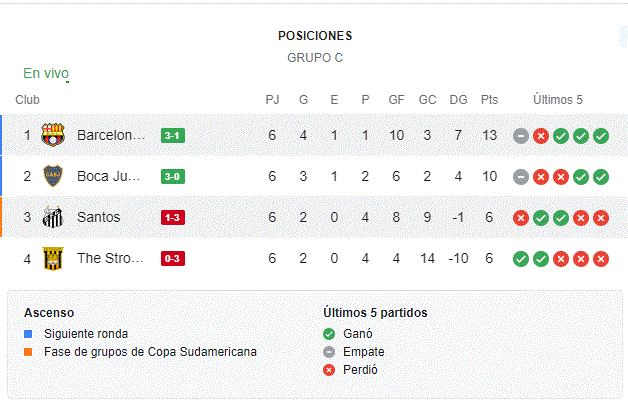Screen dimensions: 628x402
Task: Click Boca Juniors' last green win icon
Action: (x=601, y=177)
